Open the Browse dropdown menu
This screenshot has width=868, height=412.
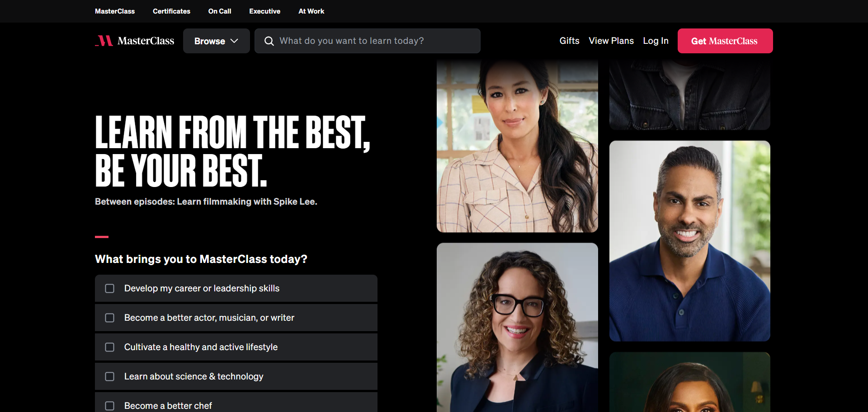[216, 41]
